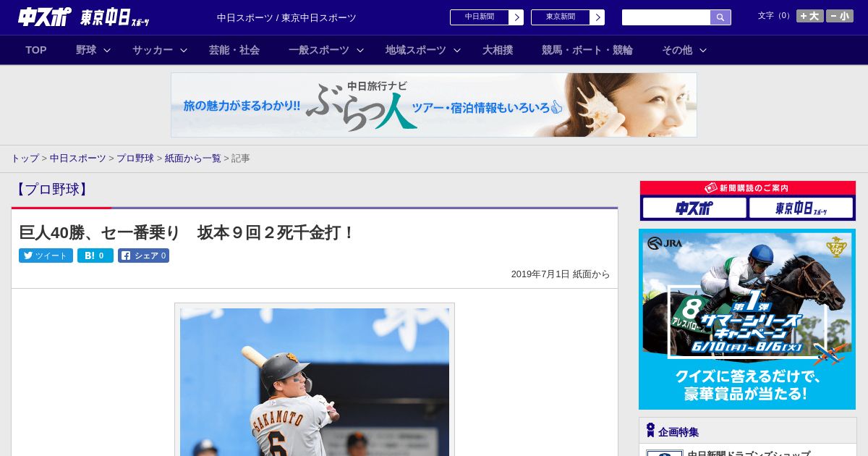Viewport: 868px width, 456px height.
Task: Focus the header search input field
Action: pos(666,17)
